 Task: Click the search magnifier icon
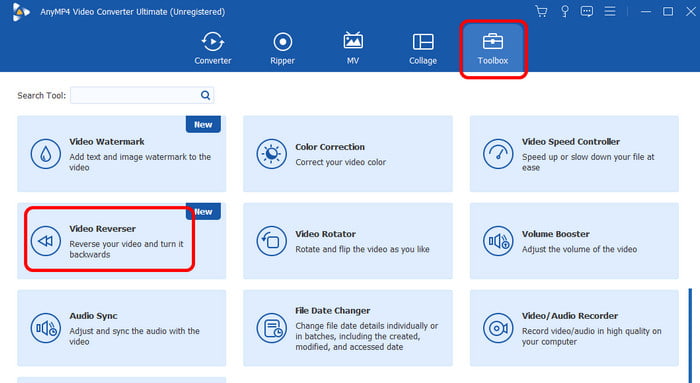click(x=205, y=95)
